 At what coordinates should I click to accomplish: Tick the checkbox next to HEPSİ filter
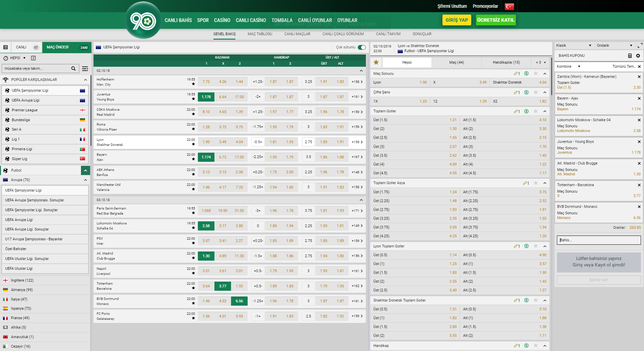tap(33, 58)
